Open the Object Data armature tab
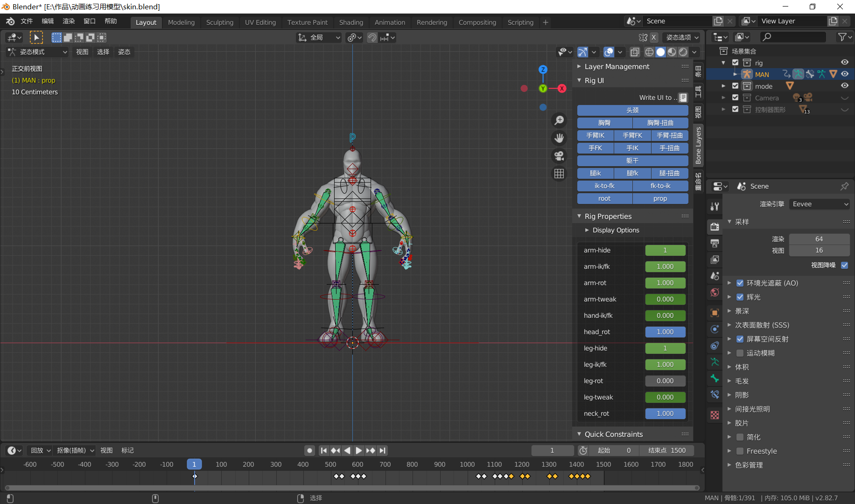This screenshot has height=504, width=855. pyautogui.click(x=715, y=362)
